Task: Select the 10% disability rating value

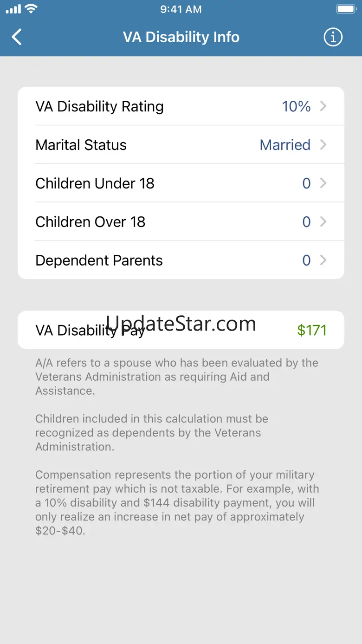Action: tap(296, 106)
